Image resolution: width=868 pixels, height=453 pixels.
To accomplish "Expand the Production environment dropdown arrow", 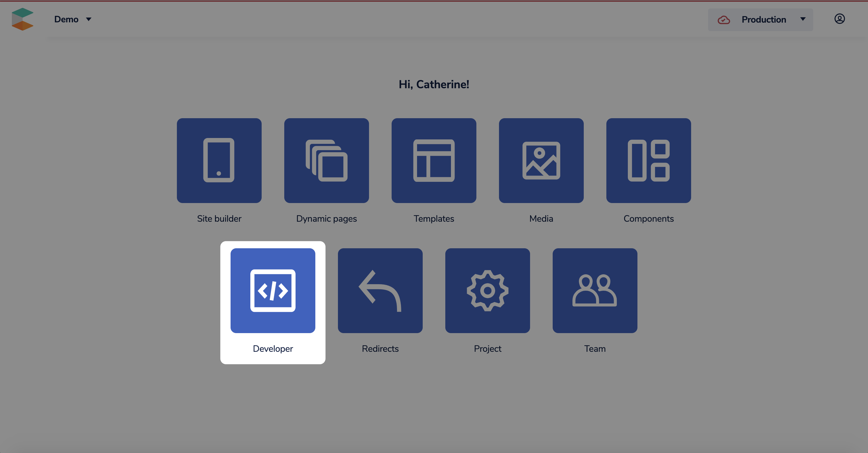I will coord(803,19).
